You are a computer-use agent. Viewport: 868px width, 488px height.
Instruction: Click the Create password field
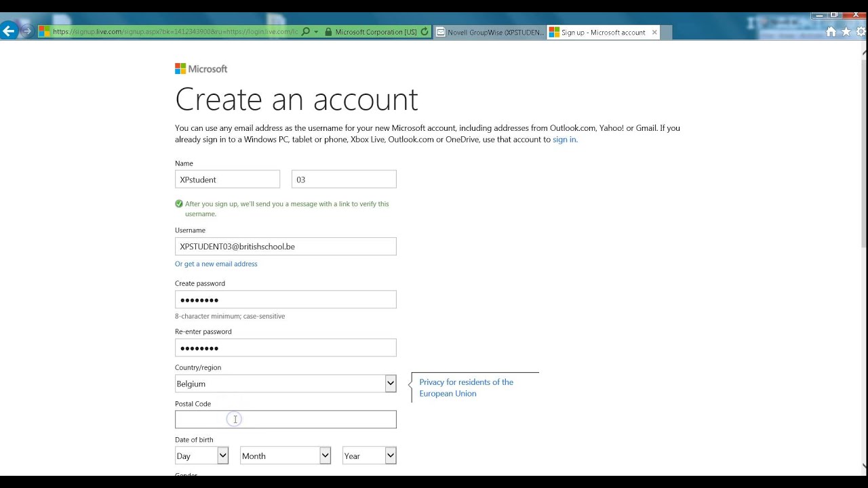pos(285,300)
